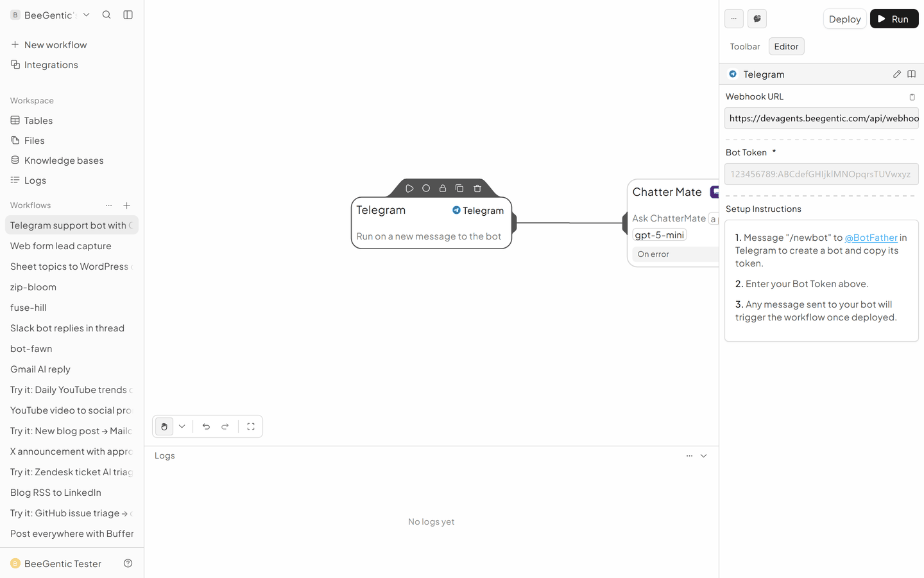Image resolution: width=924 pixels, height=578 pixels.
Task: Open 'Slack bot replies in thread' workflow
Action: point(72,328)
